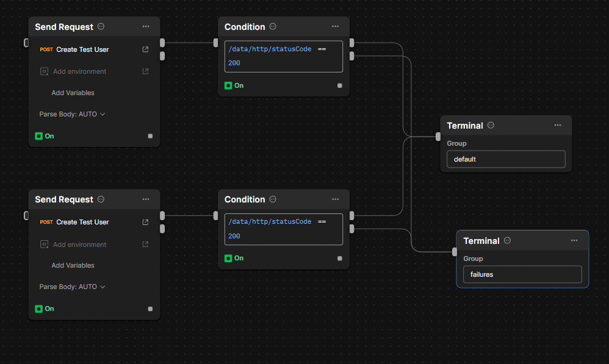Click the comment icon beside the lower Send Request title

pyautogui.click(x=101, y=199)
